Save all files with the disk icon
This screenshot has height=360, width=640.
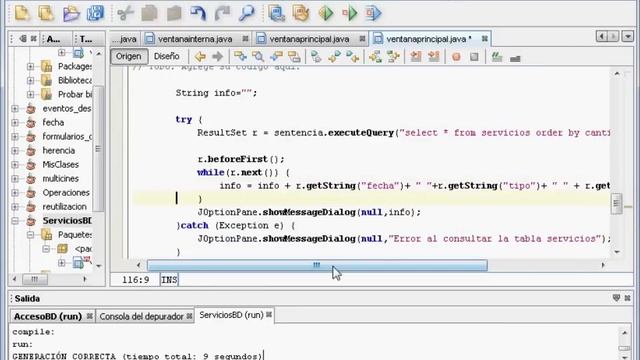point(96,13)
